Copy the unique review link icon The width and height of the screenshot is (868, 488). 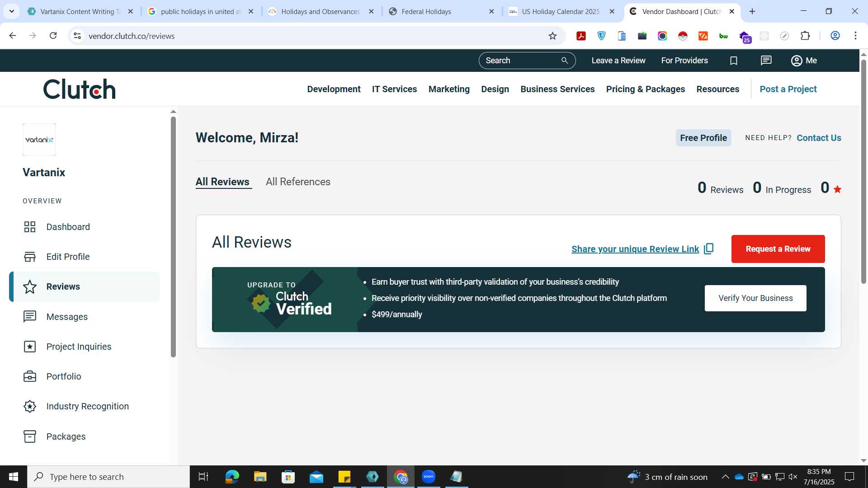pos(709,249)
